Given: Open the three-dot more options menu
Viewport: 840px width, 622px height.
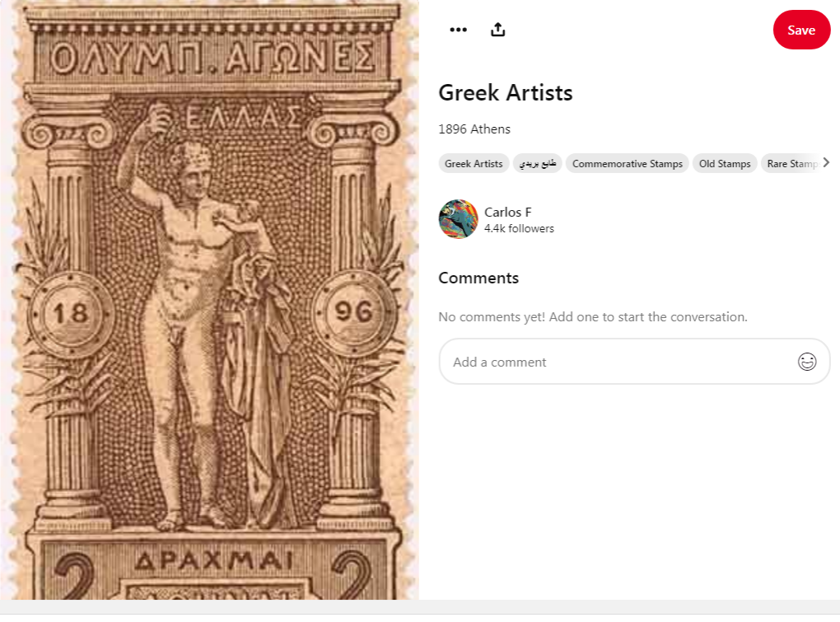Looking at the screenshot, I should coord(458,30).
